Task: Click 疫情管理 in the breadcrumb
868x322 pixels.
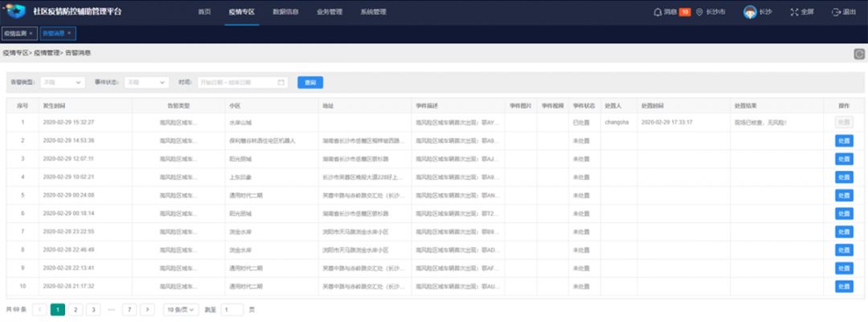Action: tap(47, 53)
